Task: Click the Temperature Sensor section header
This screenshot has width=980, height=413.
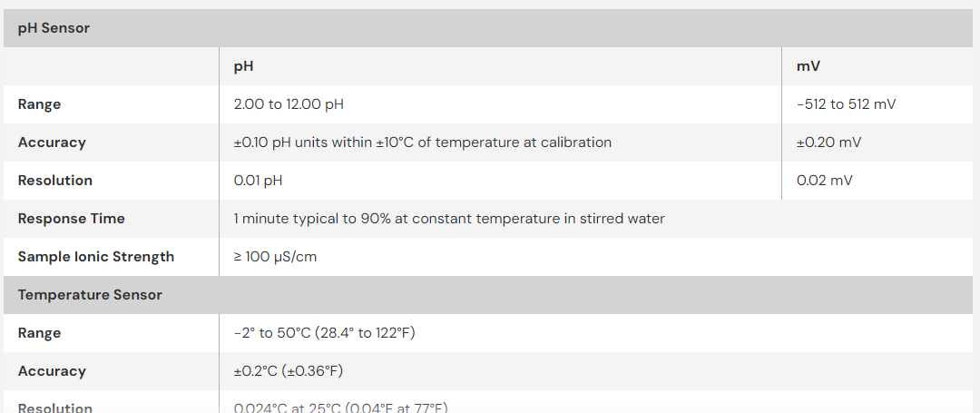Action: coord(90,295)
